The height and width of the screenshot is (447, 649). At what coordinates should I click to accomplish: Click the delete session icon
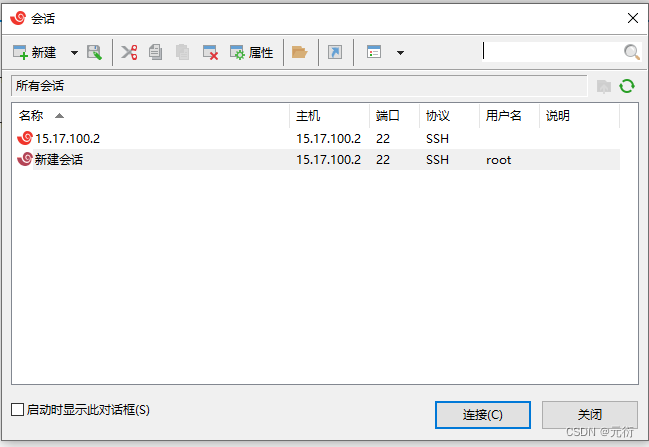coord(210,53)
